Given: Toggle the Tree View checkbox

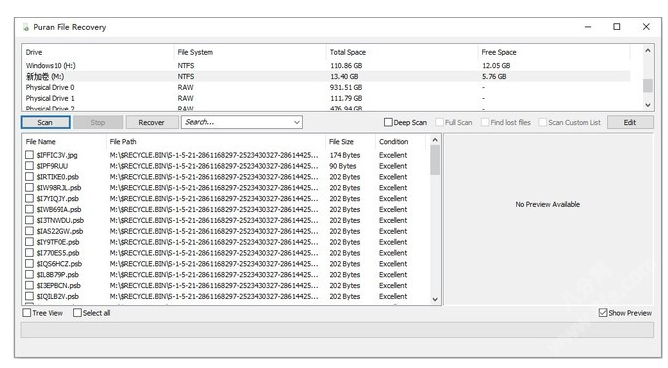Looking at the screenshot, I should tap(27, 313).
